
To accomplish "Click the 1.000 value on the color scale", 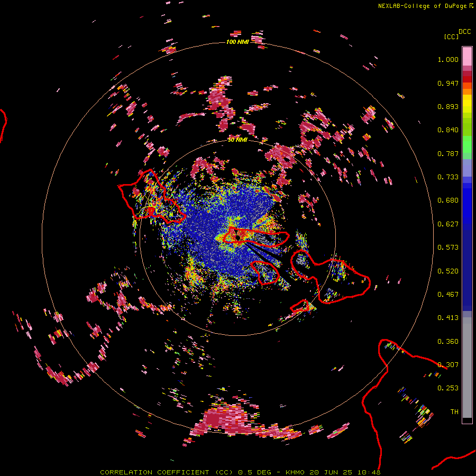I will [448, 59].
